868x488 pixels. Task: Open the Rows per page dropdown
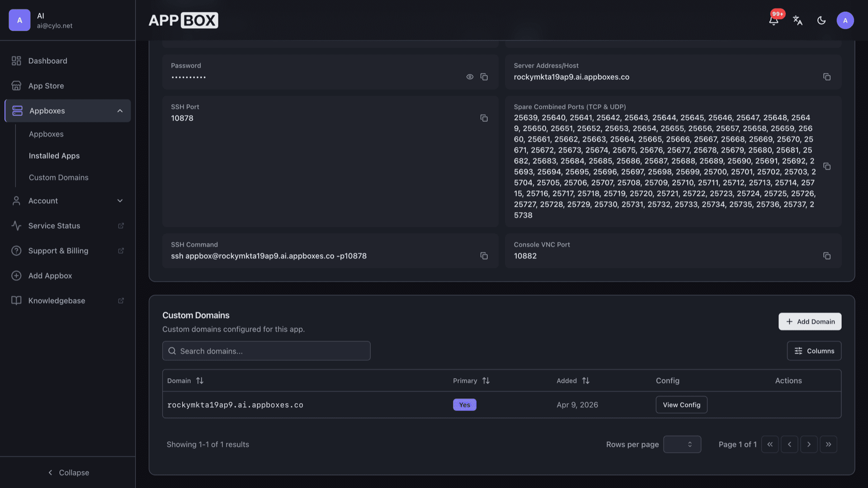[x=682, y=445]
